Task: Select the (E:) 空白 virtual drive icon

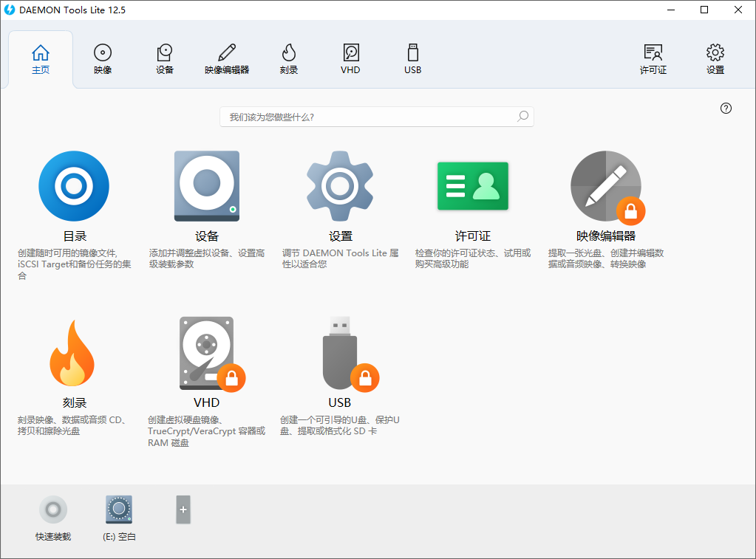Action: click(x=118, y=510)
